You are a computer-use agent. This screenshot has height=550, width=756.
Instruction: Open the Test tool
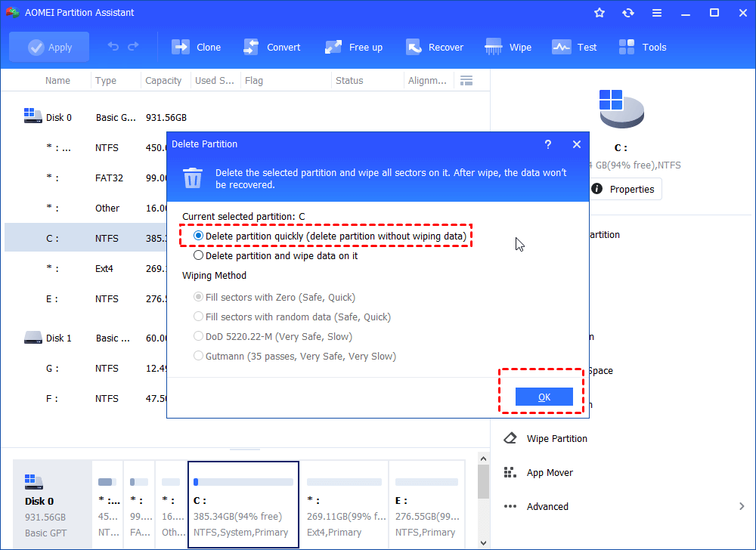575,46
